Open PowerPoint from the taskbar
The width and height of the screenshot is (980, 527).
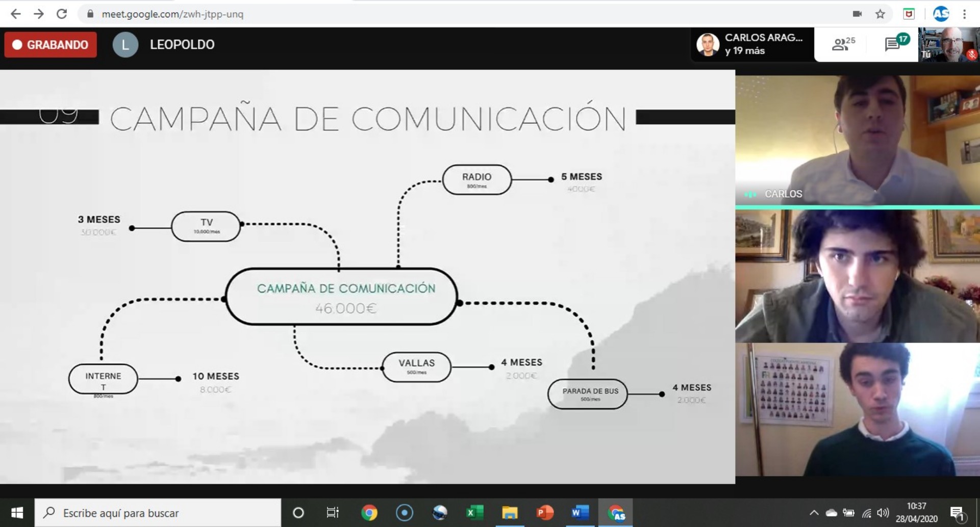click(x=544, y=512)
